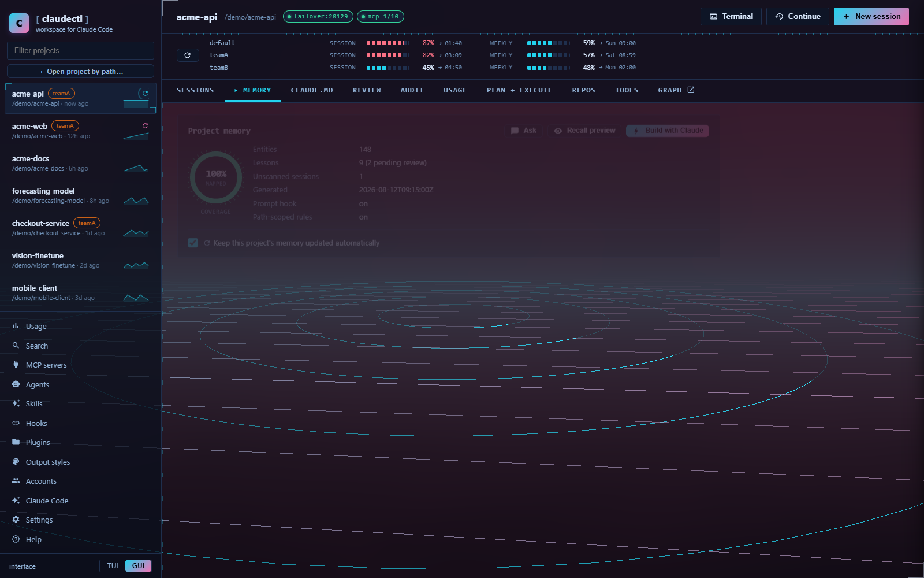Open the CLAUDE.MD tab
Viewport: 924px width, 578px height.
click(312, 90)
